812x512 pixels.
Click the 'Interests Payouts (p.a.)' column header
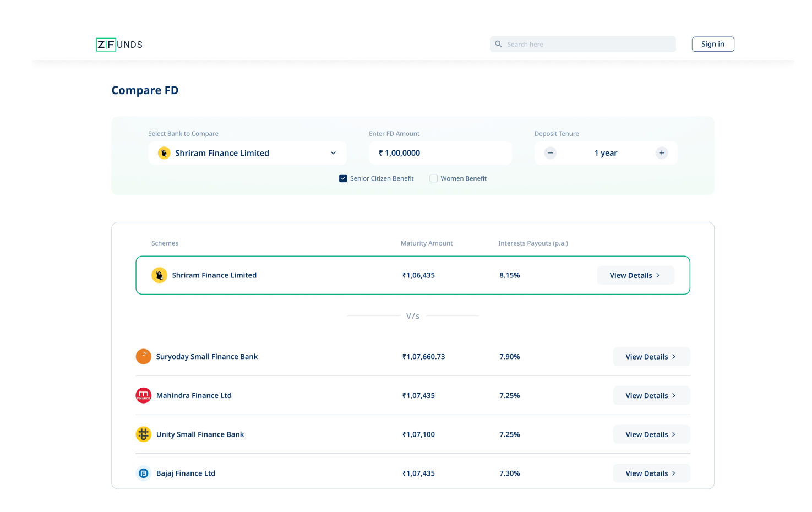tap(533, 243)
